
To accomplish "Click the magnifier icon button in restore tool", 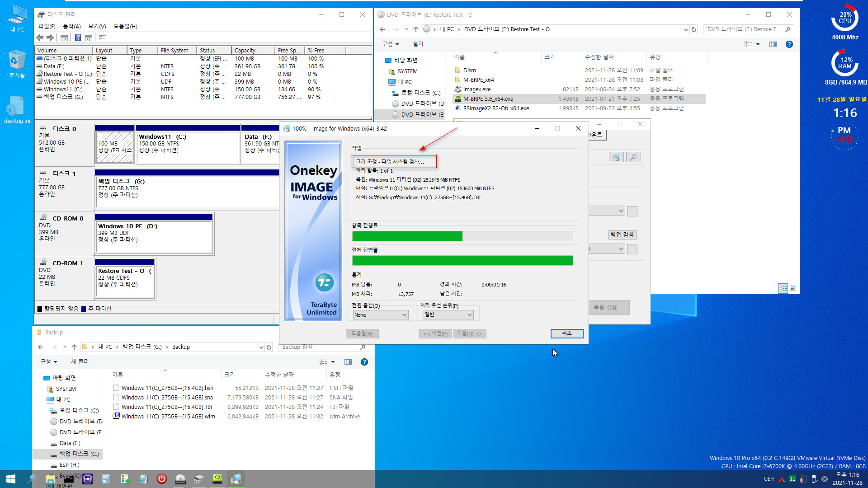I will click(633, 157).
